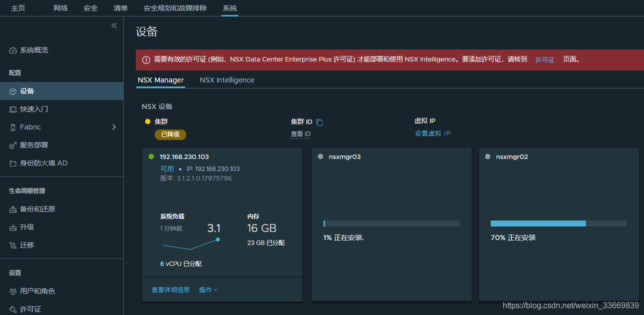Image resolution: width=644 pixels, height=315 pixels.
Task: Click the 用户和角色 people icon
Action: [x=13, y=291]
